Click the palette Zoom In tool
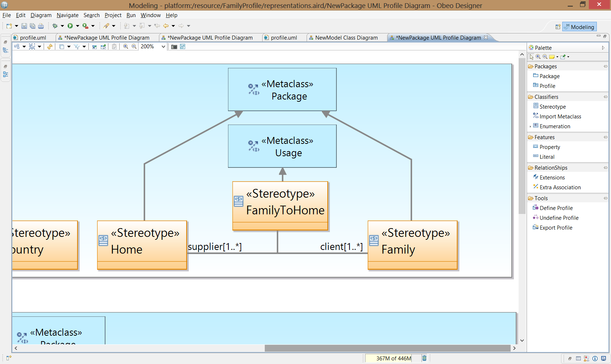The height and width of the screenshot is (364, 611). [538, 57]
